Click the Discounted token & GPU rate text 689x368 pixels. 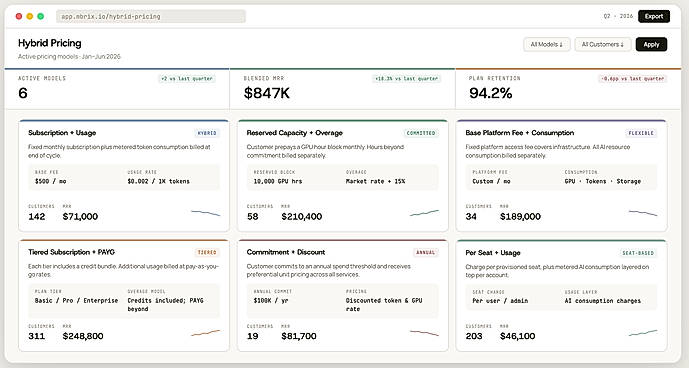click(384, 305)
